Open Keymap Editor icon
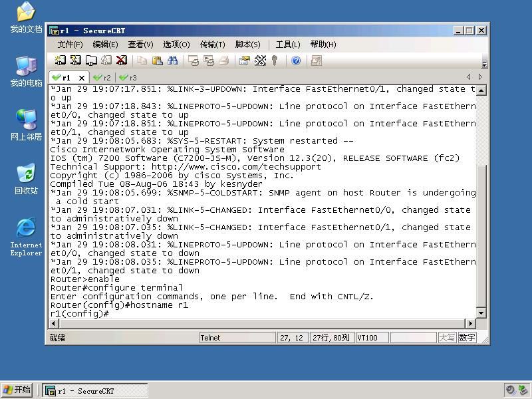 click(x=260, y=61)
